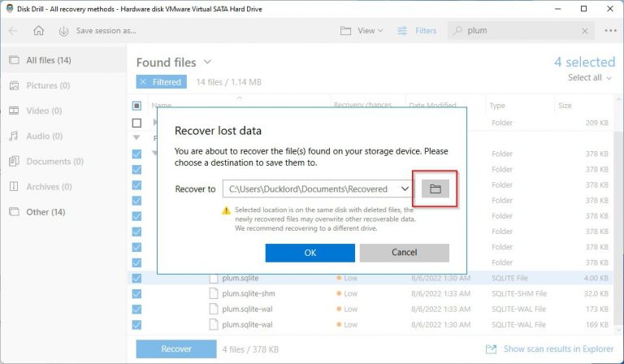The image size is (624, 364).
Task: Click the Other sidebar icon
Action: [x=14, y=212]
